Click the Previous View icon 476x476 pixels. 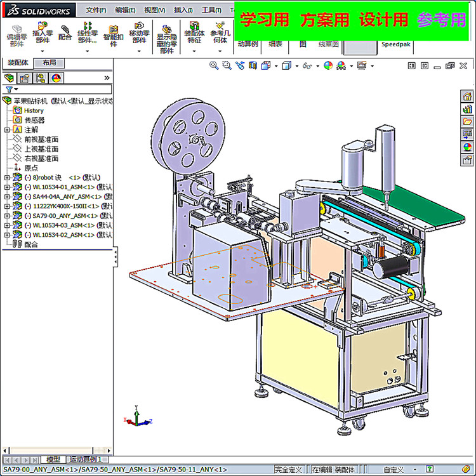coord(240,65)
